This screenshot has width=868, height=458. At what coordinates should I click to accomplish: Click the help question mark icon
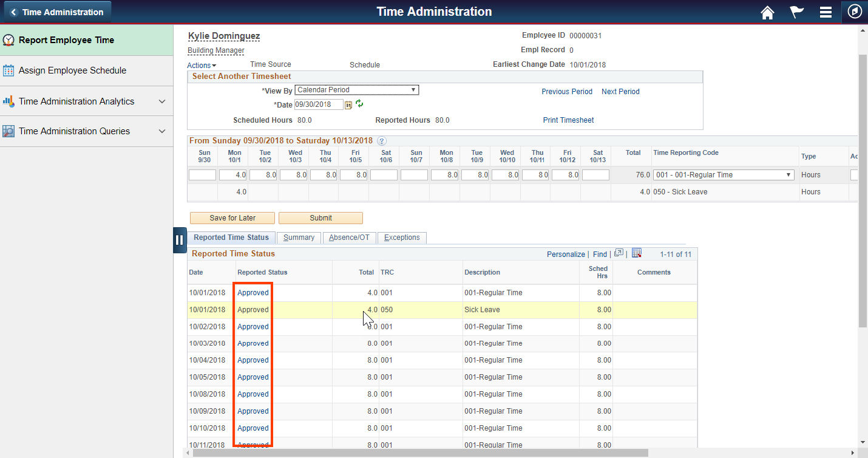(x=382, y=140)
